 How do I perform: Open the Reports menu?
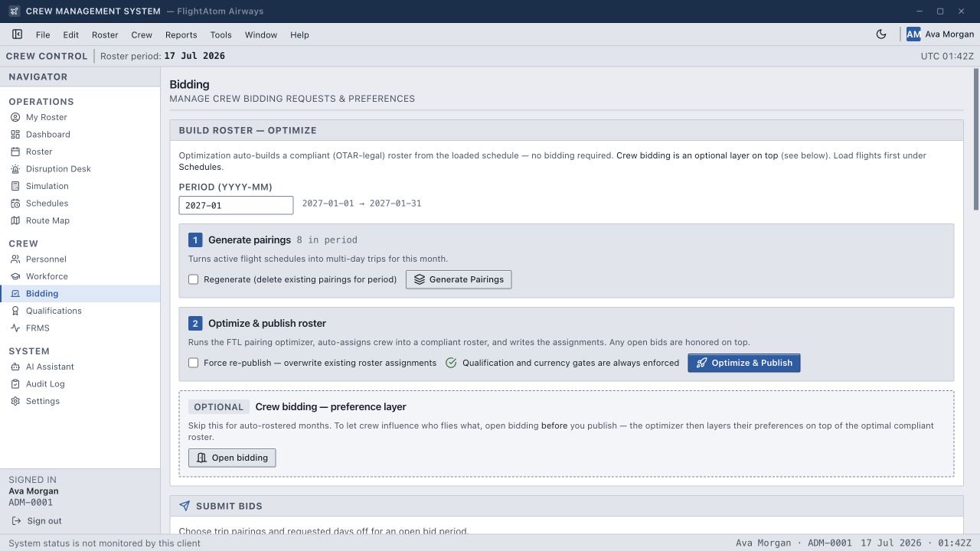(x=181, y=34)
